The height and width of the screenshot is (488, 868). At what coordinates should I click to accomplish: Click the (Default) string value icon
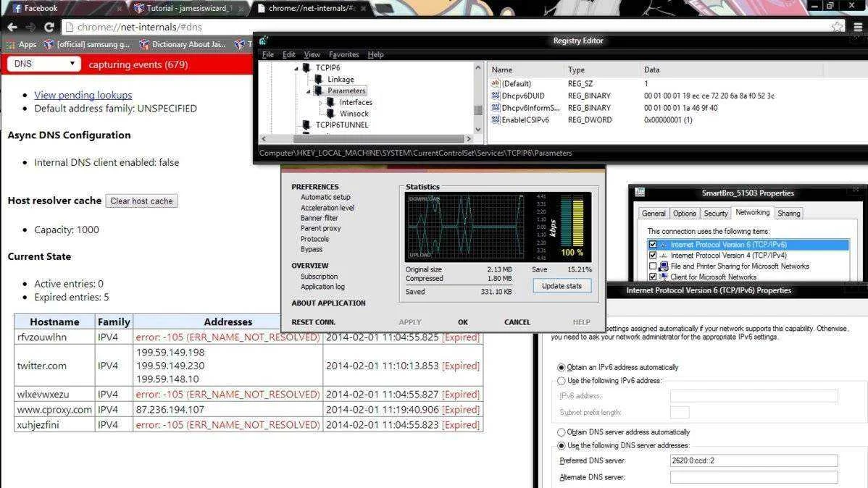[496, 83]
